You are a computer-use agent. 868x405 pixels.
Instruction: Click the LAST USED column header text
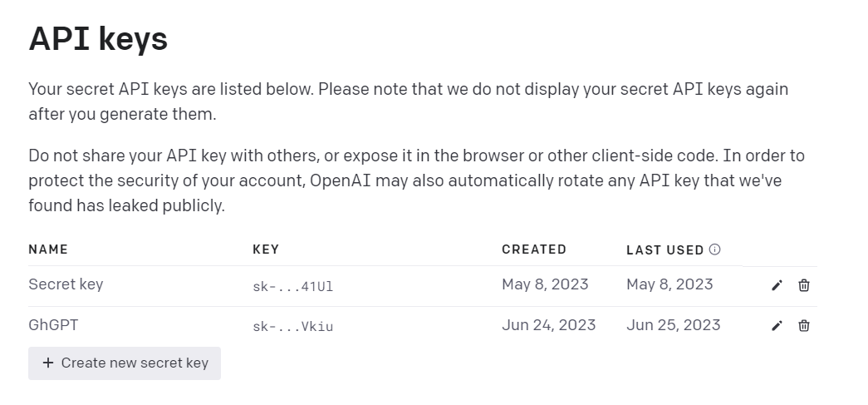tap(664, 249)
